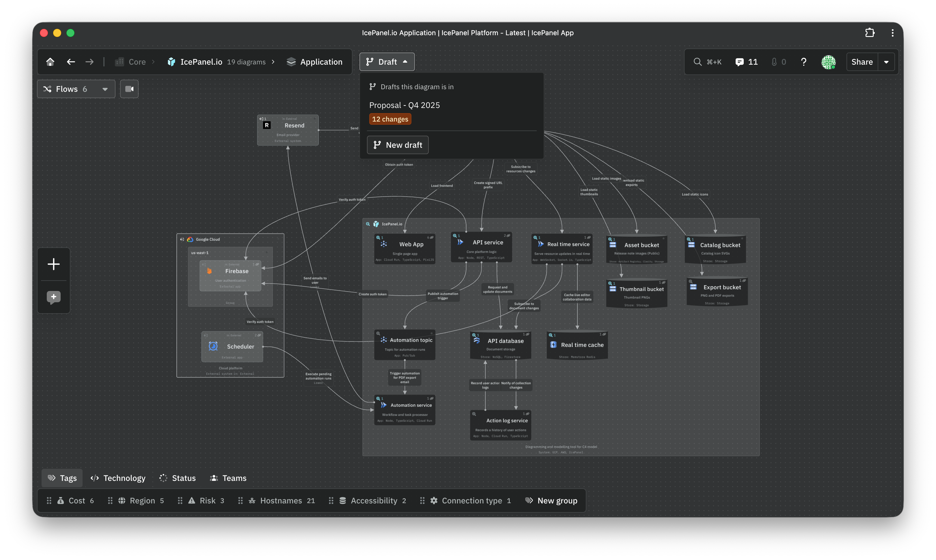936x560 pixels.
Task: Click the New draft button
Action: (398, 145)
